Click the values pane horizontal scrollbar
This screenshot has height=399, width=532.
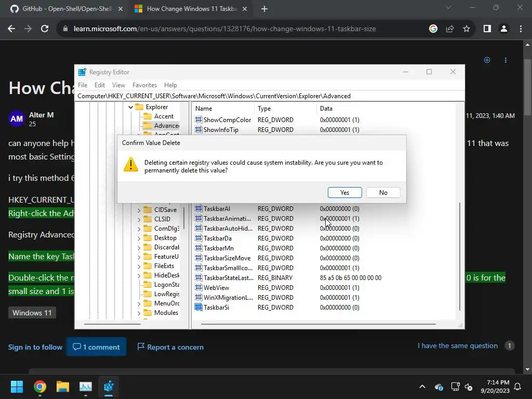tap(318, 324)
